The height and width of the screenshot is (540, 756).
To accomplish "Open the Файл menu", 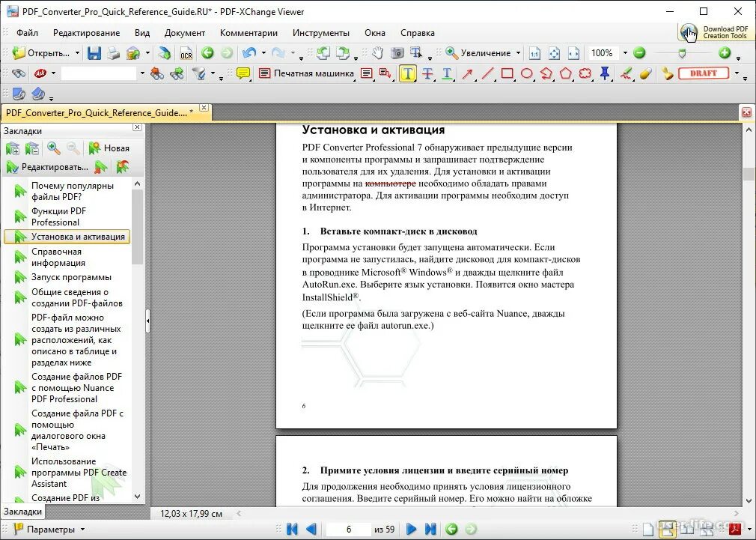I will pos(28,33).
